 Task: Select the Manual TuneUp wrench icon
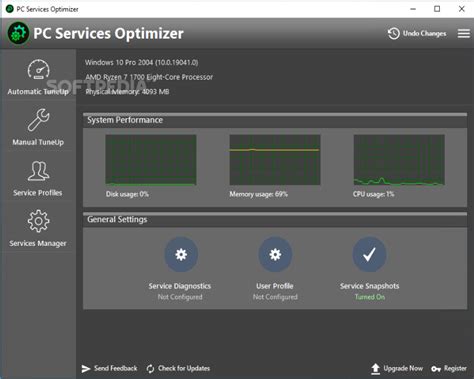pyautogui.click(x=38, y=120)
